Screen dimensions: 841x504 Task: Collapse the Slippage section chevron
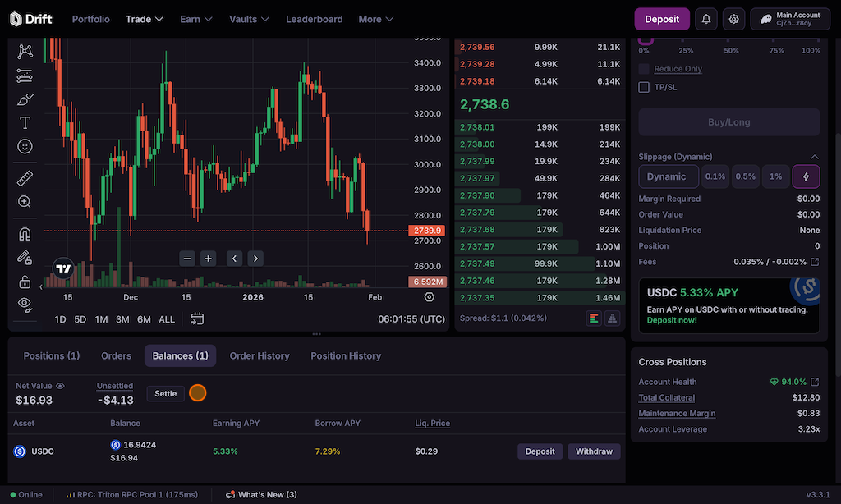pyautogui.click(x=814, y=157)
